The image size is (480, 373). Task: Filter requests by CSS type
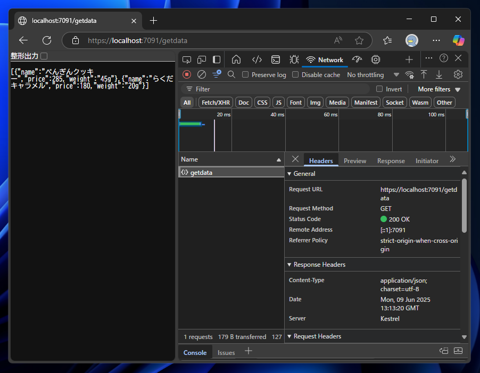[262, 103]
